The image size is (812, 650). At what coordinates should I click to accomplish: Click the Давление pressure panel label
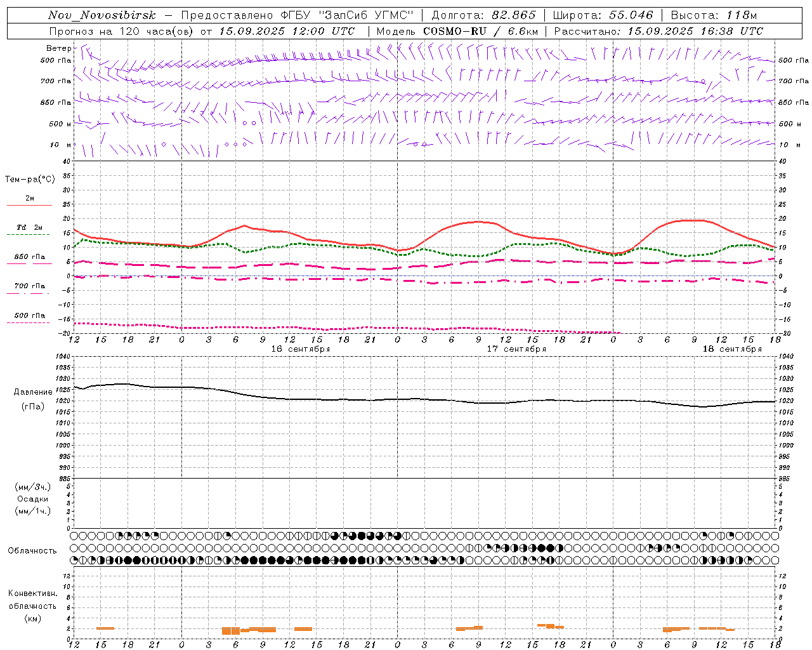(x=33, y=392)
